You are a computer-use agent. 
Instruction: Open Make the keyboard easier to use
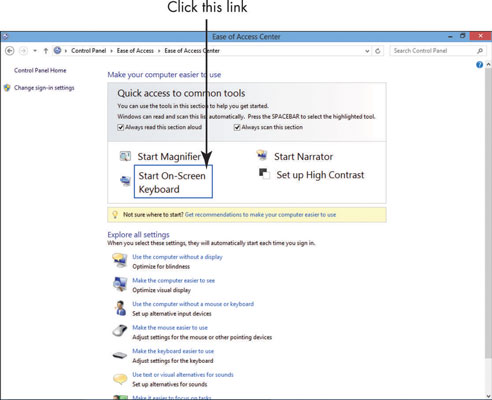point(173,351)
